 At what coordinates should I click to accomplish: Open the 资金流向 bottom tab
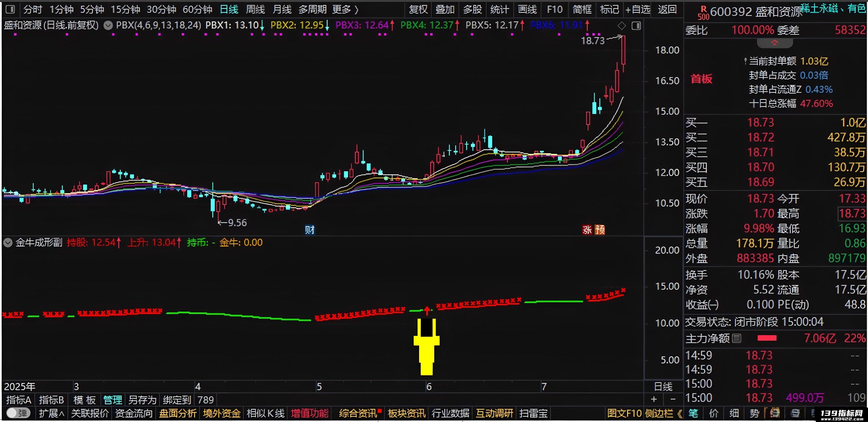[x=134, y=413]
